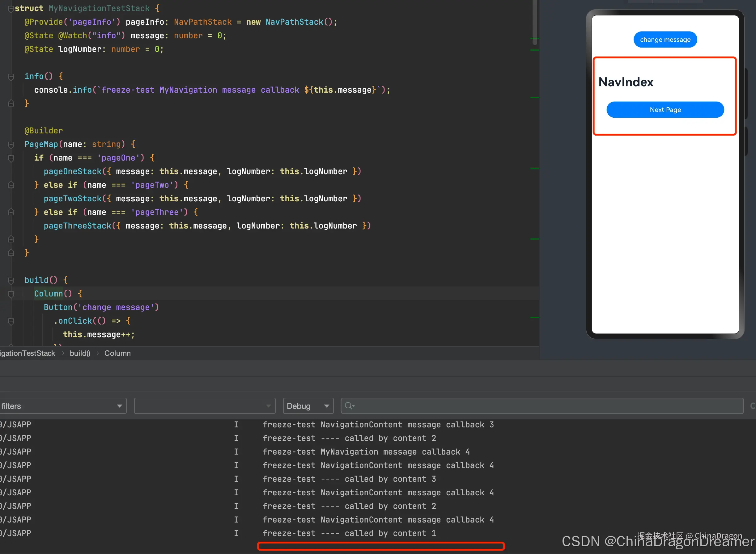The image size is (756, 554).
Task: Click 'MyNavigationTestStack' struct name in code
Action: [x=99, y=8]
